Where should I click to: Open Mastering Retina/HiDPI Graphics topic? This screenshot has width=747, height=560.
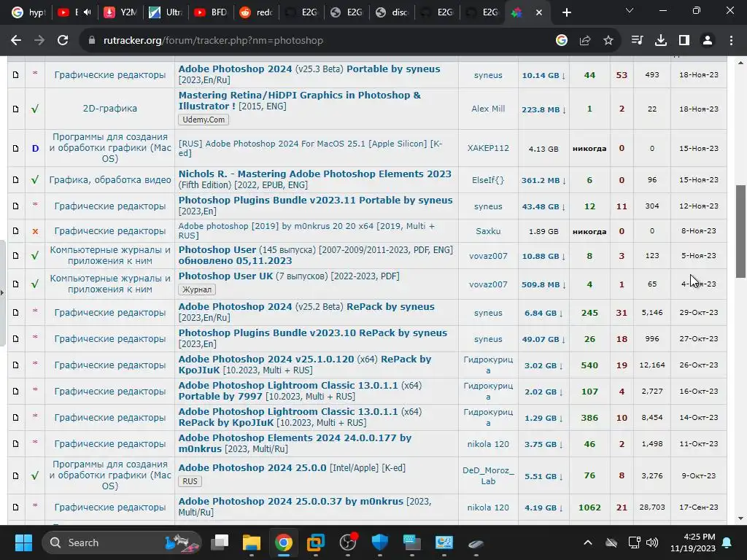pyautogui.click(x=300, y=101)
